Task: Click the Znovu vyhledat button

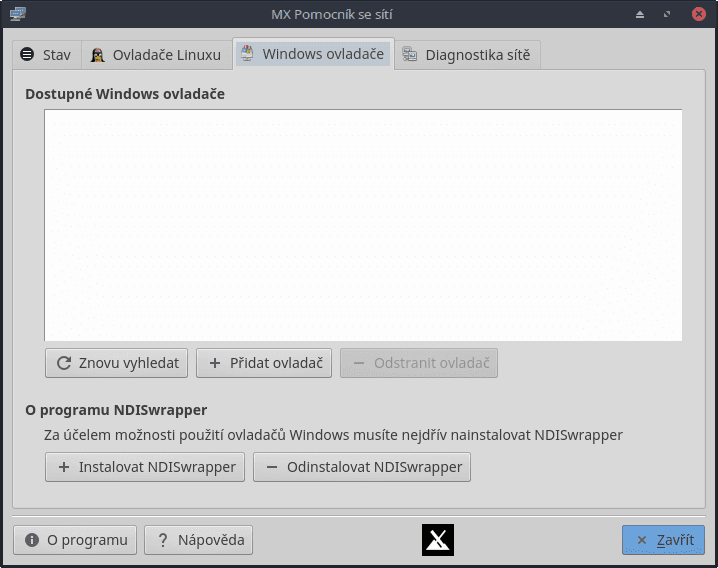Action: click(x=117, y=363)
